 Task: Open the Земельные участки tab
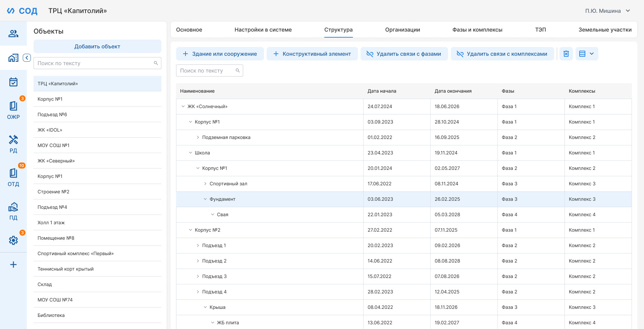tap(605, 30)
